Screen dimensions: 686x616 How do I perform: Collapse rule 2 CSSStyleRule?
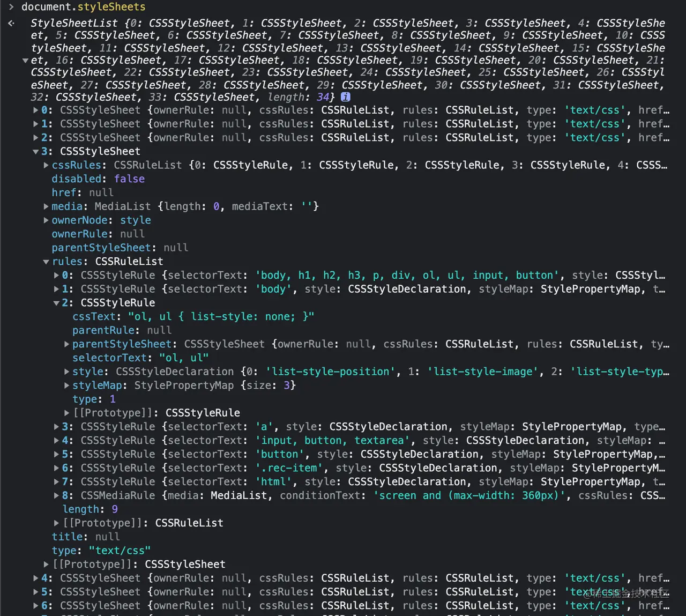click(56, 303)
